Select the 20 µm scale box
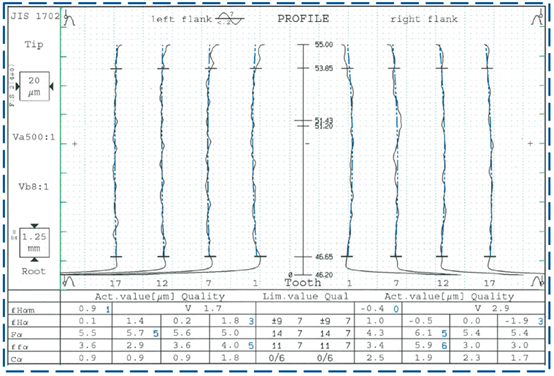This screenshot has height=376, width=554. (x=34, y=86)
